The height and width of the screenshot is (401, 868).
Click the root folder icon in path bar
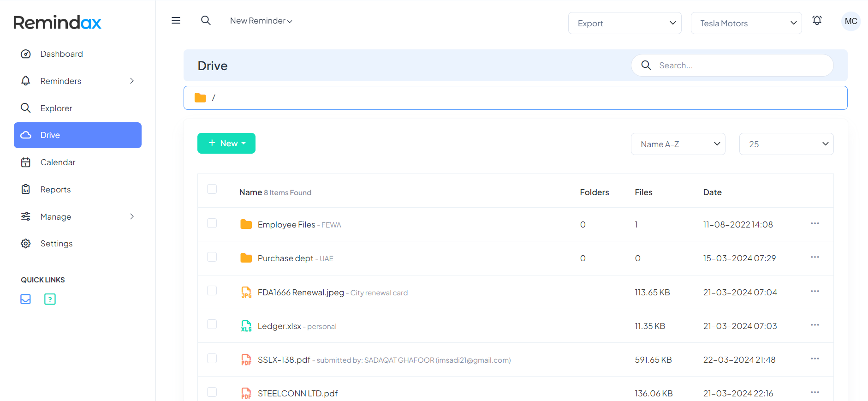tap(200, 98)
